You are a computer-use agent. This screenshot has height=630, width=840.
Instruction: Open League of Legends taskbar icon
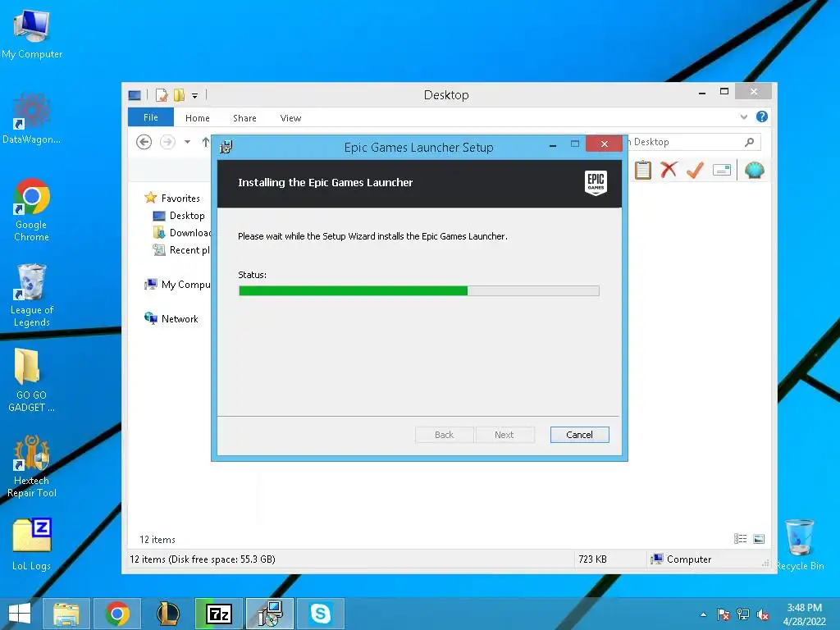(x=167, y=614)
